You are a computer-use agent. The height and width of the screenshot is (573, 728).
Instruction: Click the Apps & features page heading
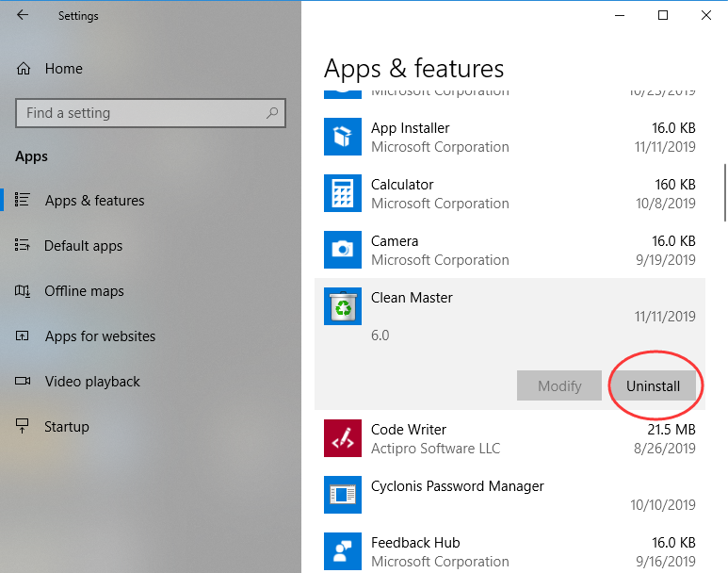(413, 69)
